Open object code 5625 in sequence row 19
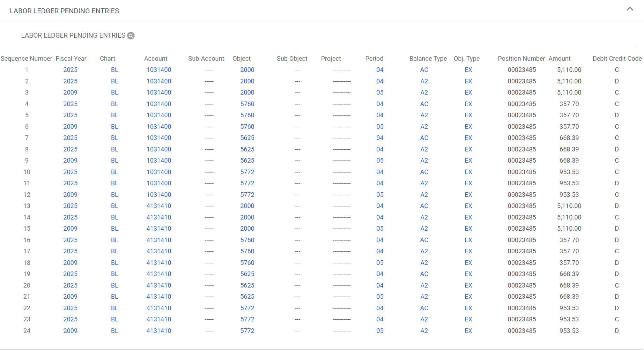 coord(247,274)
